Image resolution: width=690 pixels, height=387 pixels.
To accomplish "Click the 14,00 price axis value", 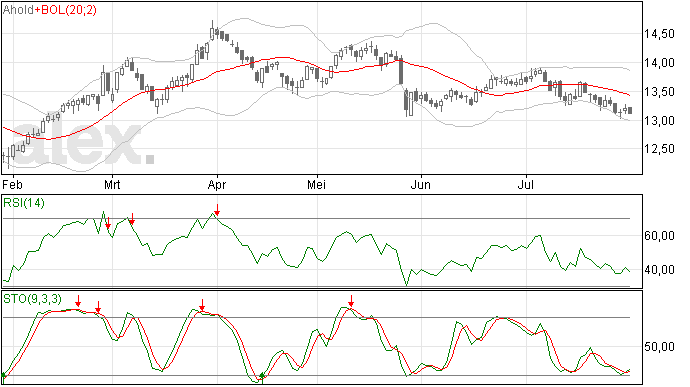I will pos(659,63).
